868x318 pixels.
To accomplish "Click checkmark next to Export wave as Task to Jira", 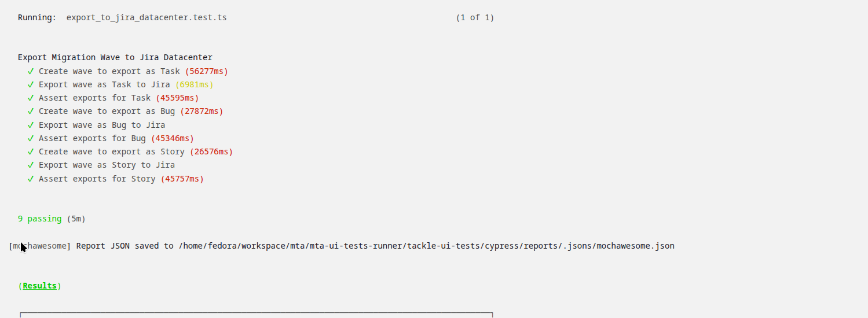I will 31,84.
